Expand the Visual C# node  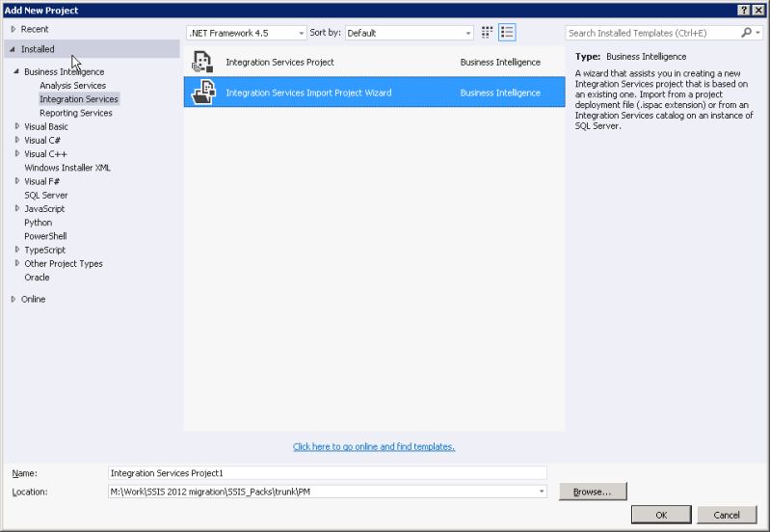click(x=17, y=140)
